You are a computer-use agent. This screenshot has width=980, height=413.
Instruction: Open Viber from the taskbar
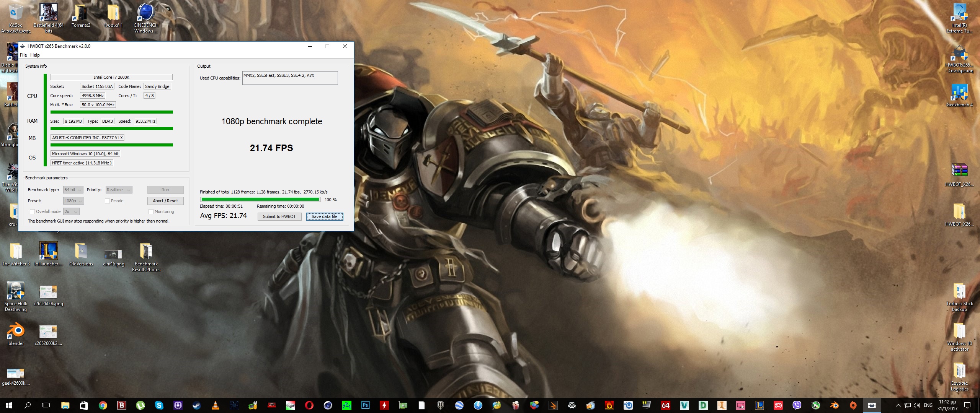(x=797, y=405)
